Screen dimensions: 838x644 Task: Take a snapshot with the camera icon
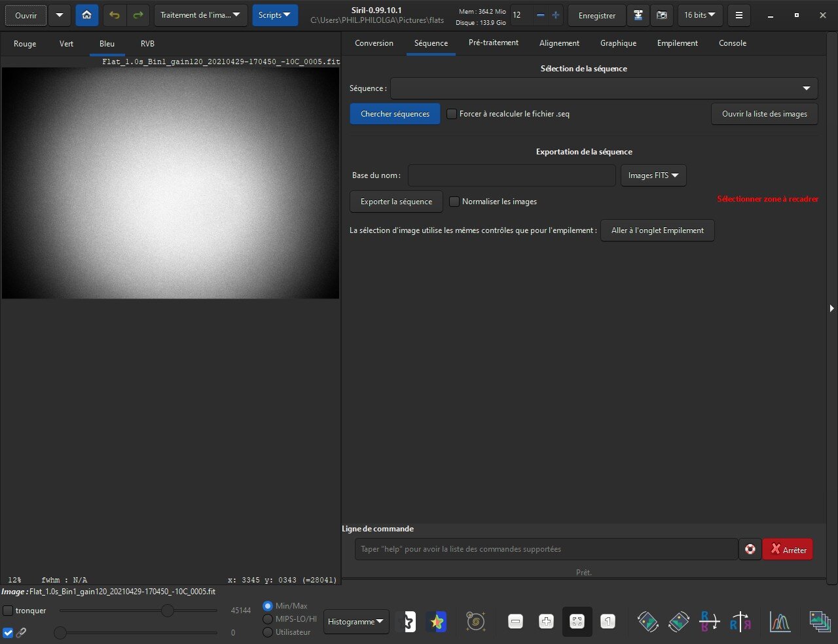coord(662,15)
